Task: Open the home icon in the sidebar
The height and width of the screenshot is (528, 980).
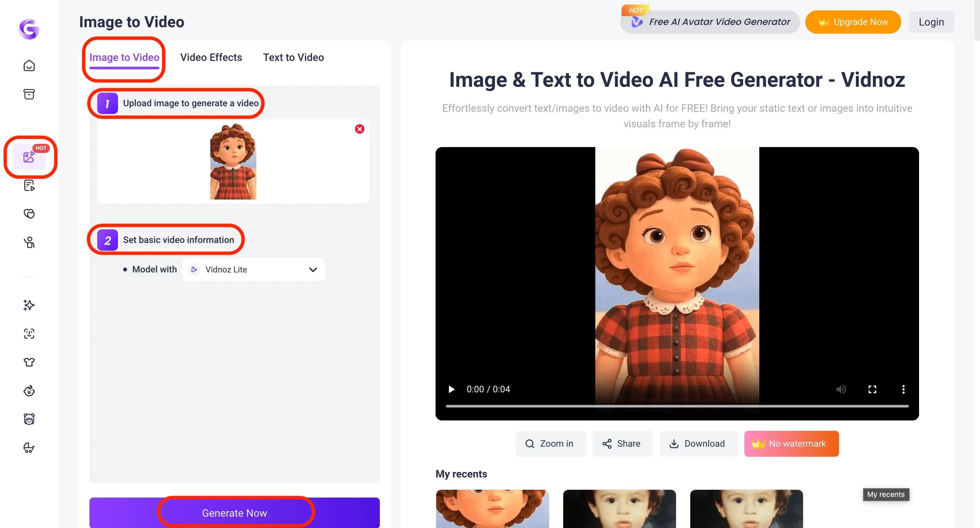Action: coord(29,66)
